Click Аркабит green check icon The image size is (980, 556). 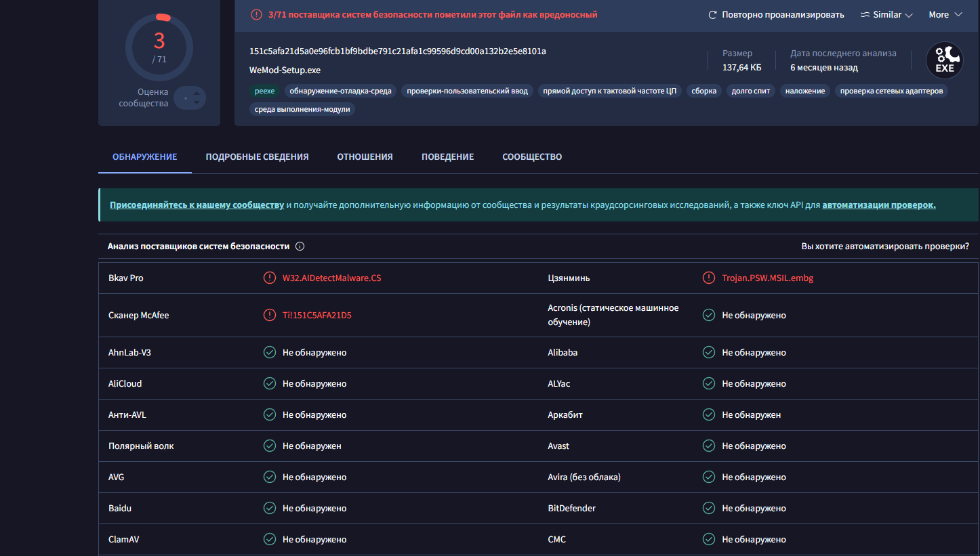(708, 414)
